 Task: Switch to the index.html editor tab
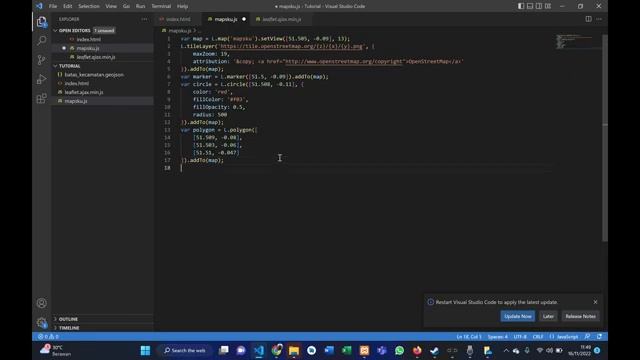click(x=178, y=19)
